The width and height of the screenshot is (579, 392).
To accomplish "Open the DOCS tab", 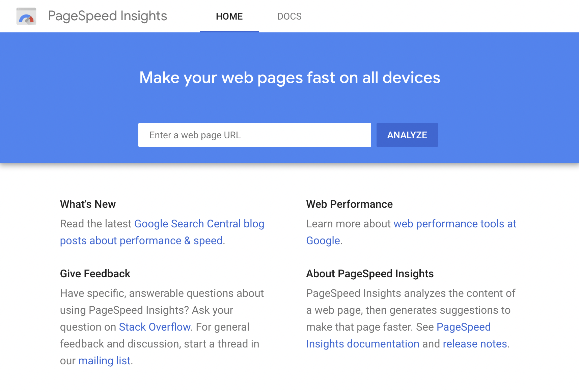I will [x=289, y=16].
